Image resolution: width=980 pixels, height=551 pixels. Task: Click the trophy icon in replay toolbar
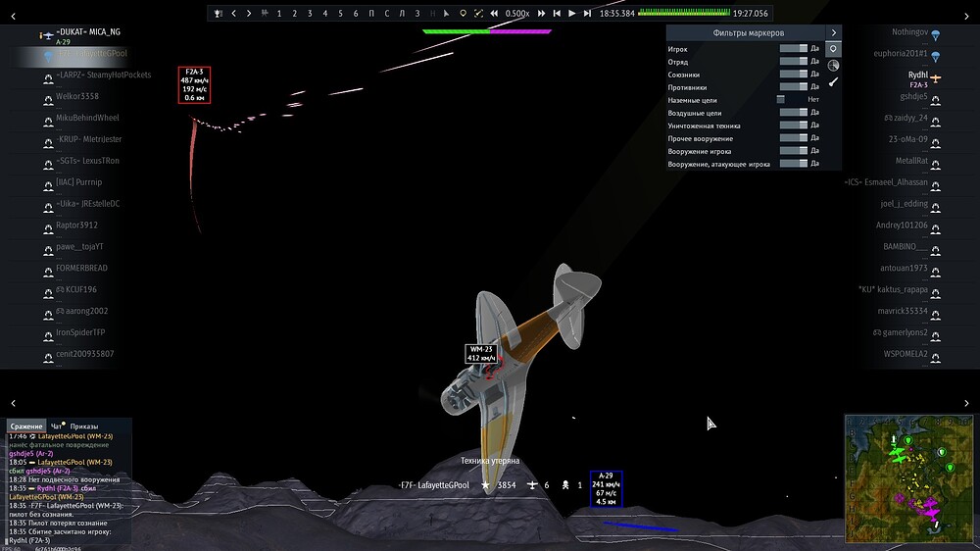(x=218, y=13)
